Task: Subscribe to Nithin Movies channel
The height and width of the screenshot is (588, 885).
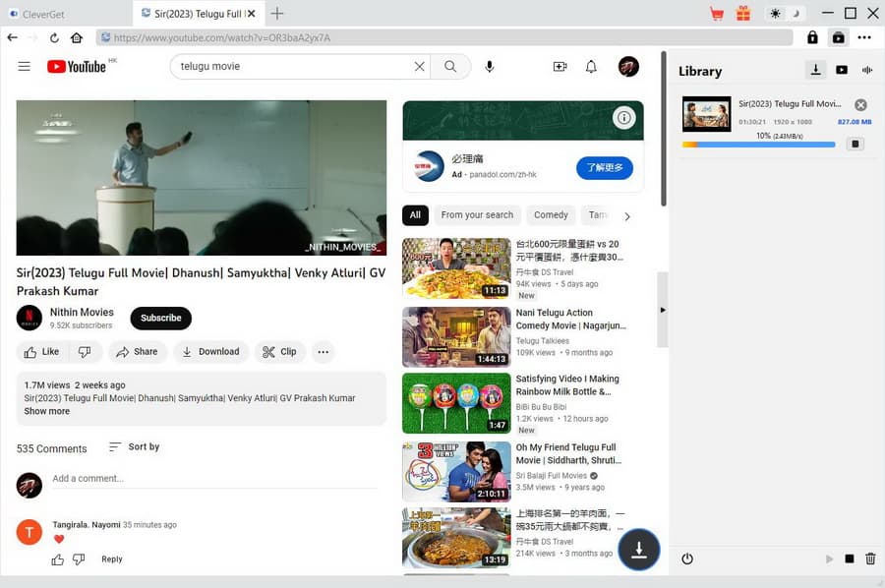Action: 160,319
